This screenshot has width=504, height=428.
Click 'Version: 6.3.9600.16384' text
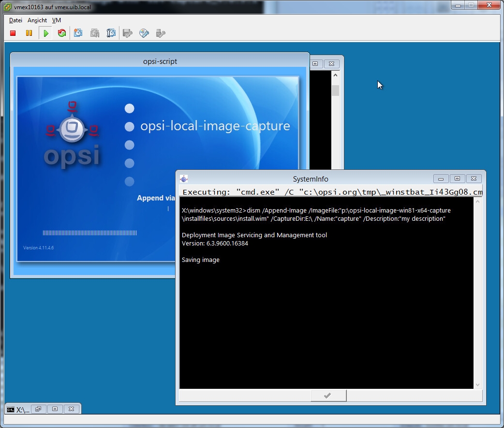[x=215, y=243]
